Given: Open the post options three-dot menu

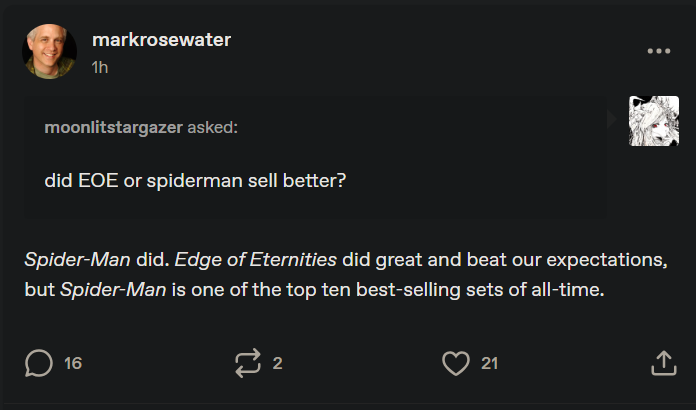Looking at the screenshot, I should (x=657, y=51).
